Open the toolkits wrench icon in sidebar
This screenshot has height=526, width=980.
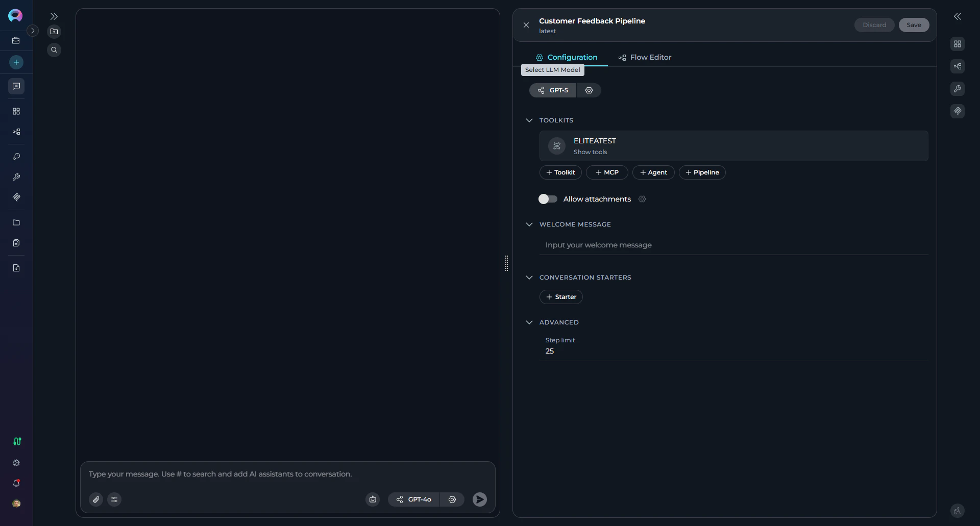(16, 177)
